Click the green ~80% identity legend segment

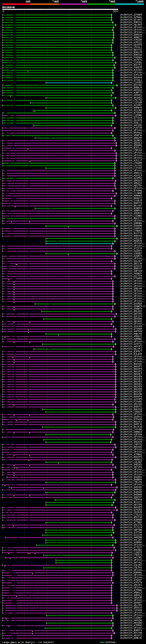[101, 4]
